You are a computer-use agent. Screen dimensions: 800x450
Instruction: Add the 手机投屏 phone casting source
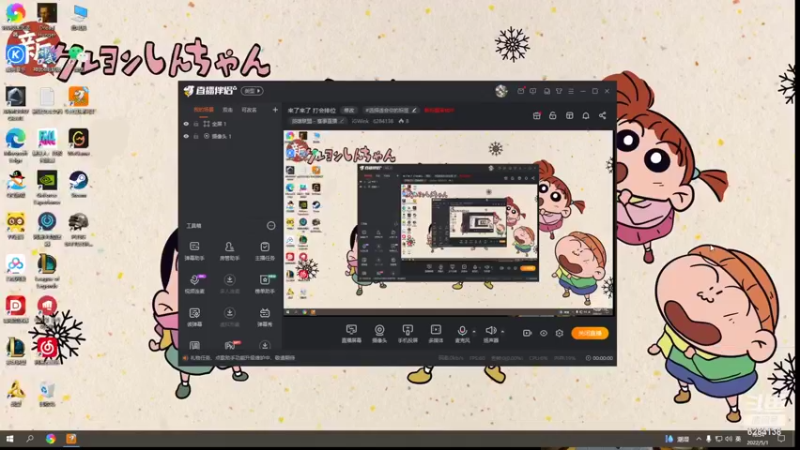407,334
